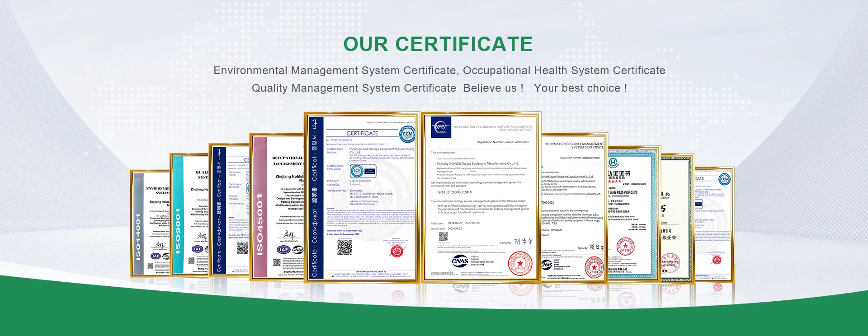The width and height of the screenshot is (868, 336).
Task: Click the CNAS logo on the IT service management certificate
Action: 460,261
